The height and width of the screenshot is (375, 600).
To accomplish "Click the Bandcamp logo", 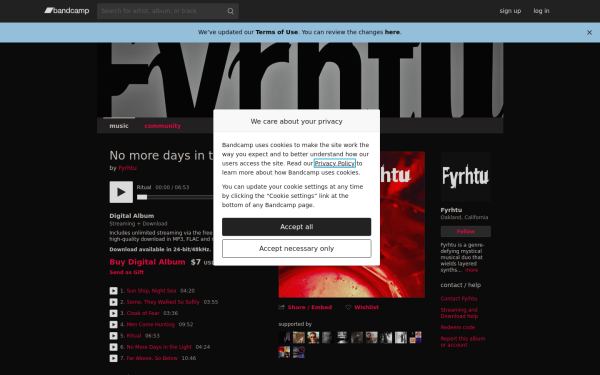I will point(67,11).
